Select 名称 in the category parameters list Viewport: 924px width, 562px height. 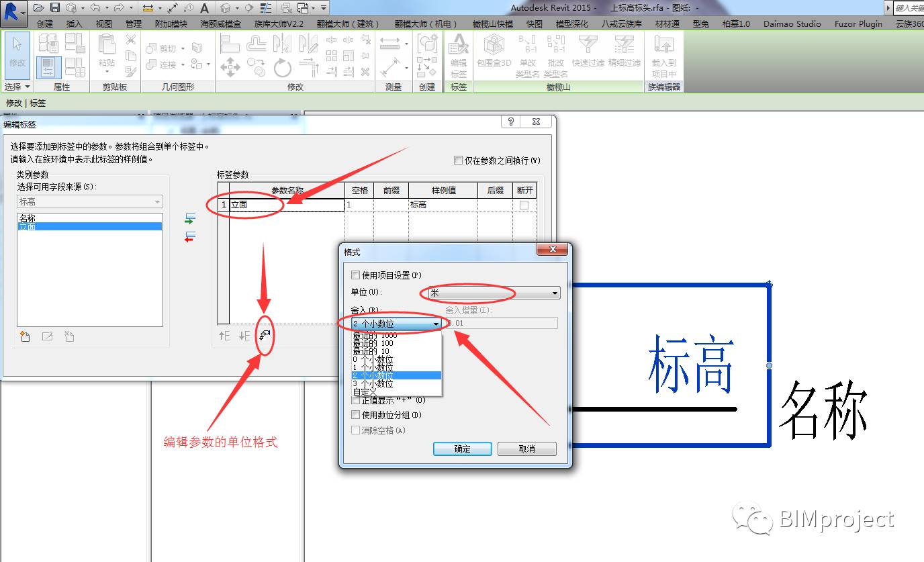tap(90, 218)
